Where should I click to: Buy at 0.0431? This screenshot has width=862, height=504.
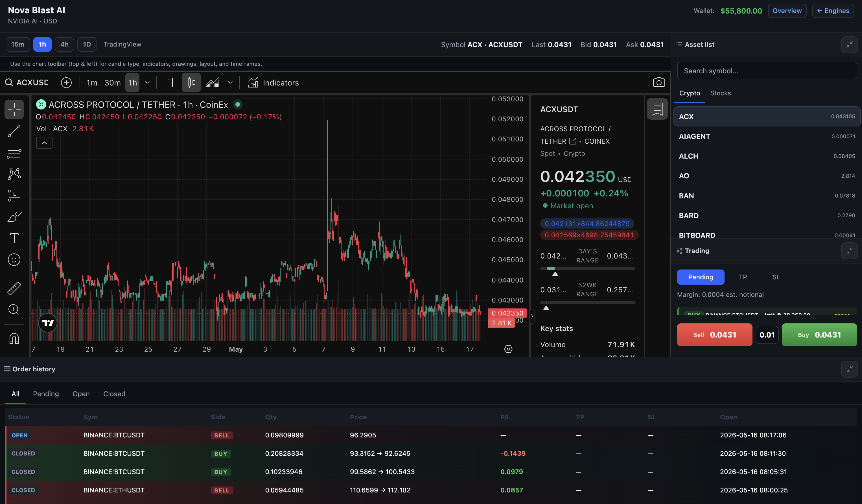(x=819, y=335)
